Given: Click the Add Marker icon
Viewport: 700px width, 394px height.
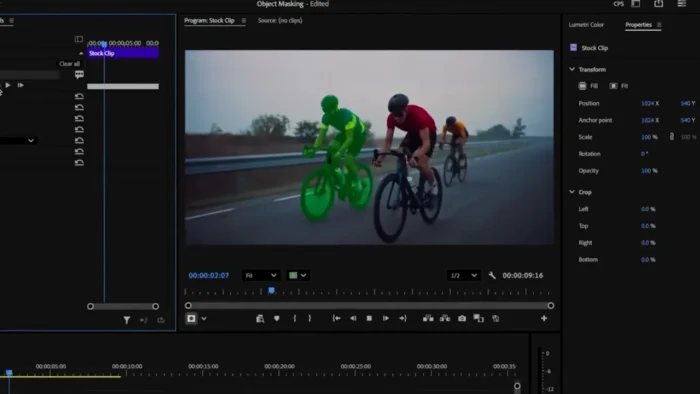Looking at the screenshot, I should pyautogui.click(x=277, y=319).
